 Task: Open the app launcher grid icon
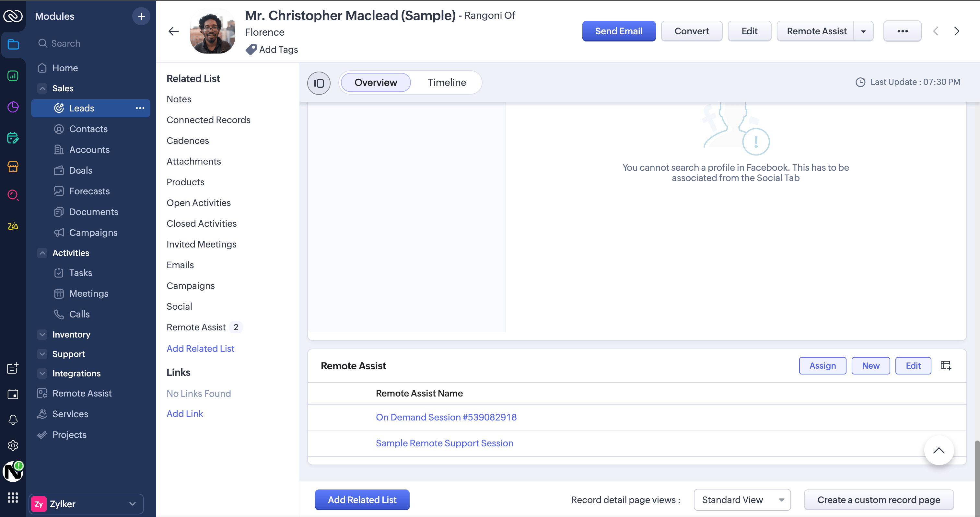(13, 497)
